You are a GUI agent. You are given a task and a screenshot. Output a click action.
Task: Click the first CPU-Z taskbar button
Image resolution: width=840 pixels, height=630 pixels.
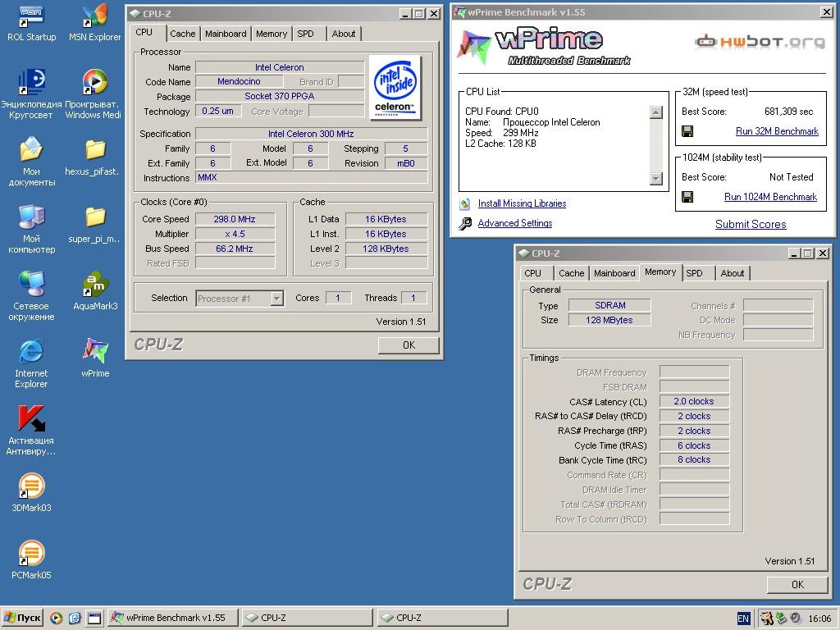(307, 619)
